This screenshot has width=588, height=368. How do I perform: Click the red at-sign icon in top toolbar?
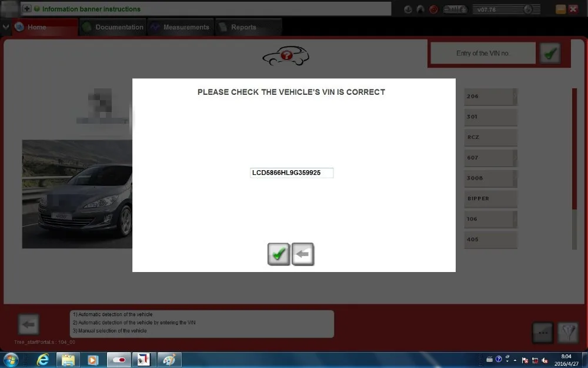click(433, 9)
